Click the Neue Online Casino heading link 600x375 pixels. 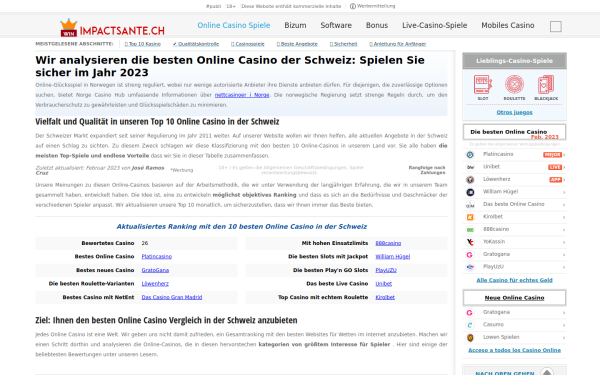tap(514, 298)
